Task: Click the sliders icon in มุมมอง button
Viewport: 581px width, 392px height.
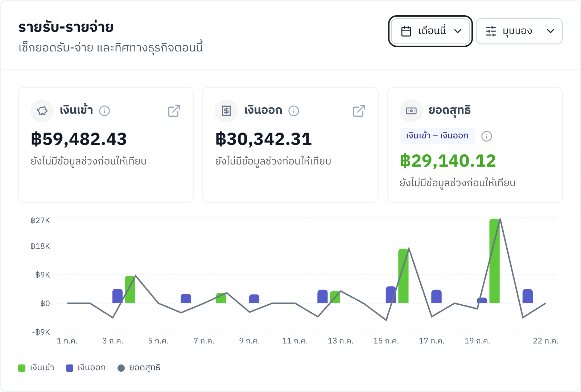Action: (491, 31)
